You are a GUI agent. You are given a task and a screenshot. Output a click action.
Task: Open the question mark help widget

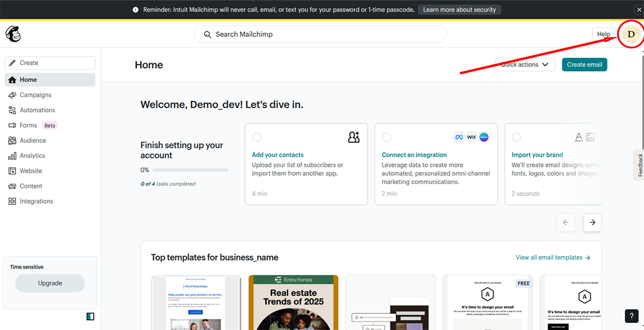631,316
